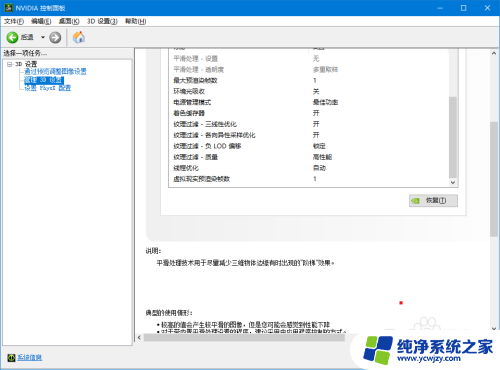Select the 着色缓存器 setting row
The image size is (500, 370).
[309, 113]
